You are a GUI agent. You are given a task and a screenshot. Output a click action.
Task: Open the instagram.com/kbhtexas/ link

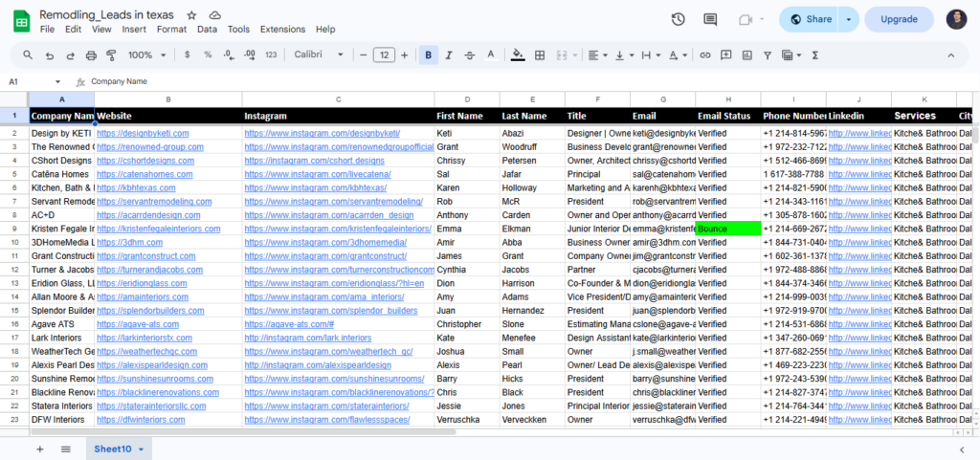pos(316,187)
